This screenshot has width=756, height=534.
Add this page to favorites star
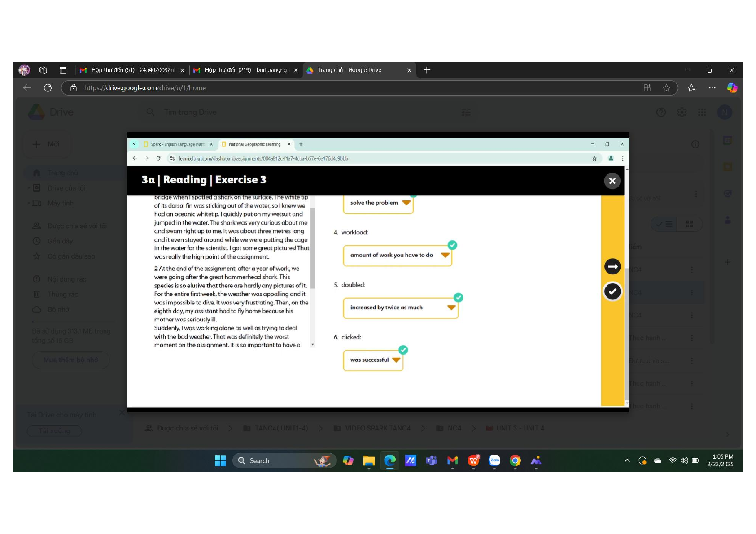[x=666, y=88]
